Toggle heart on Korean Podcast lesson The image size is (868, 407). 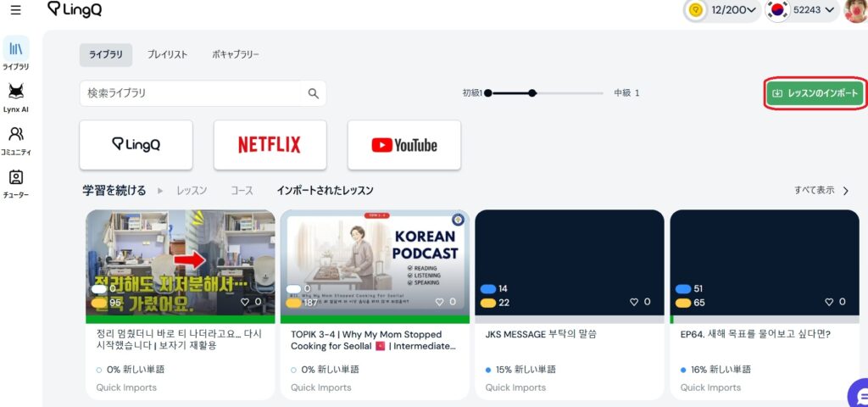(x=439, y=302)
